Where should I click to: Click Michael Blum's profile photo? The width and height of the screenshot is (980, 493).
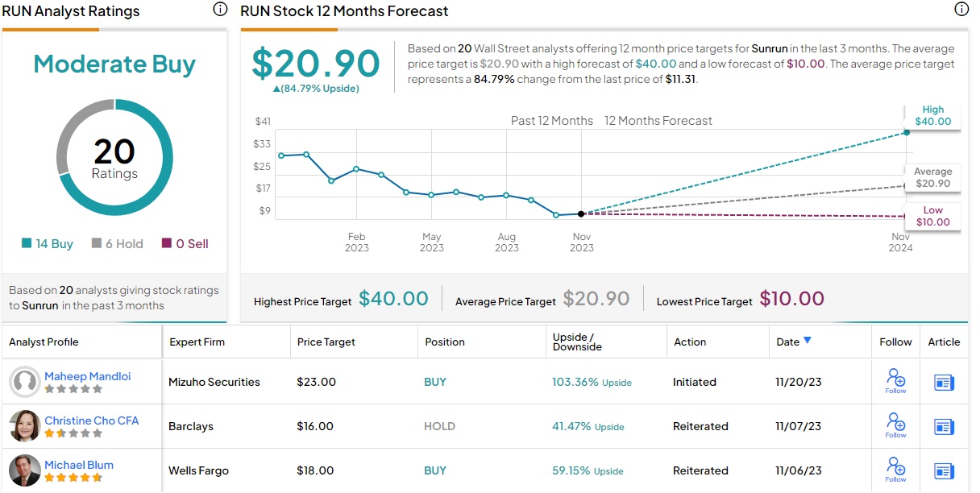pos(25,470)
